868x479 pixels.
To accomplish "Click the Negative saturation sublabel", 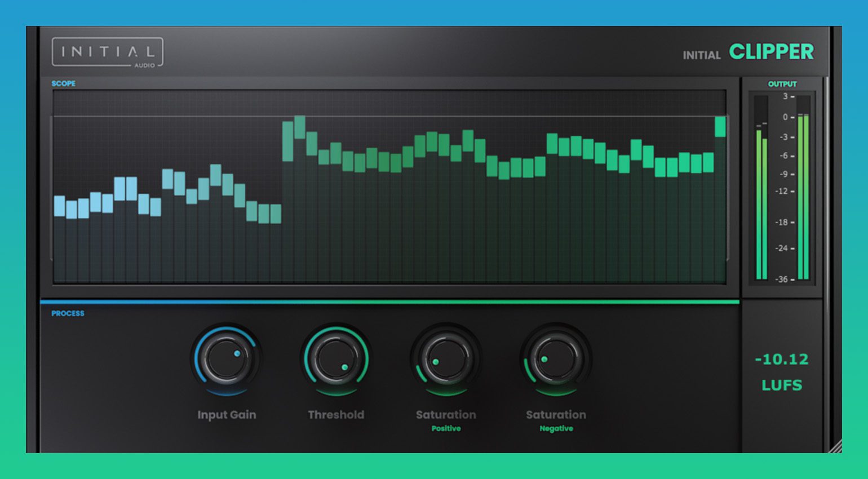I will tap(556, 429).
